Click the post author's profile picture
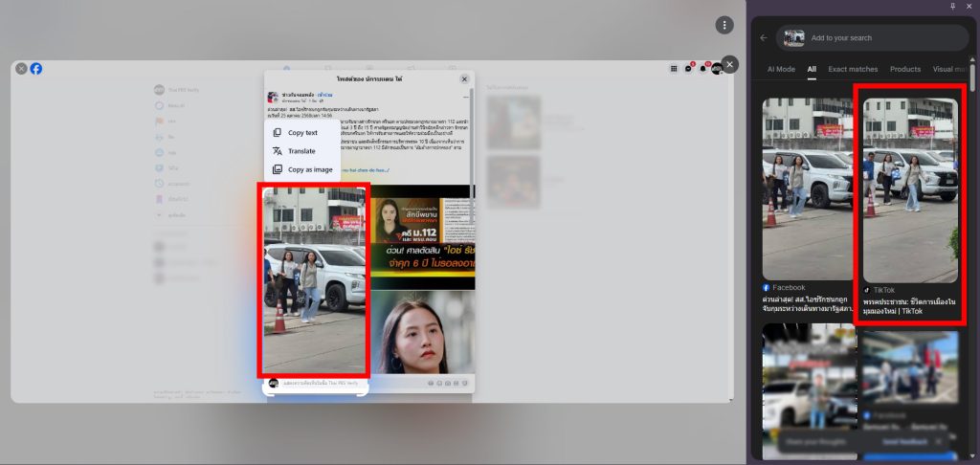This screenshot has width=980, height=465. point(273,97)
